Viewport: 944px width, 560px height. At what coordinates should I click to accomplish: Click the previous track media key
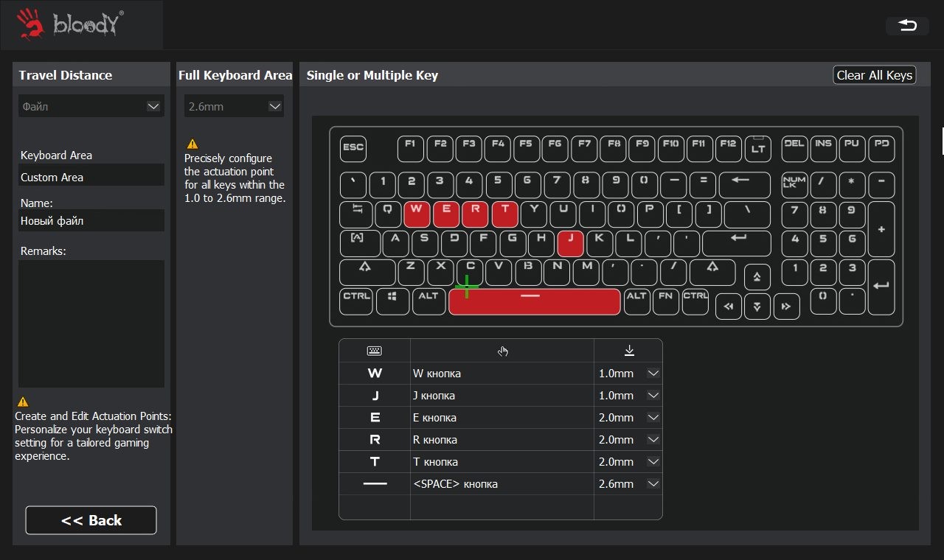[729, 307]
